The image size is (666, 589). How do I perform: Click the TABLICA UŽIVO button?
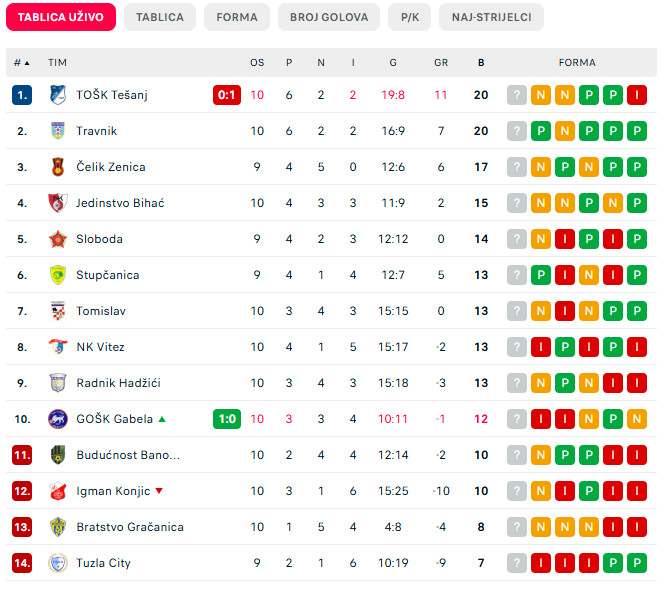point(61,17)
